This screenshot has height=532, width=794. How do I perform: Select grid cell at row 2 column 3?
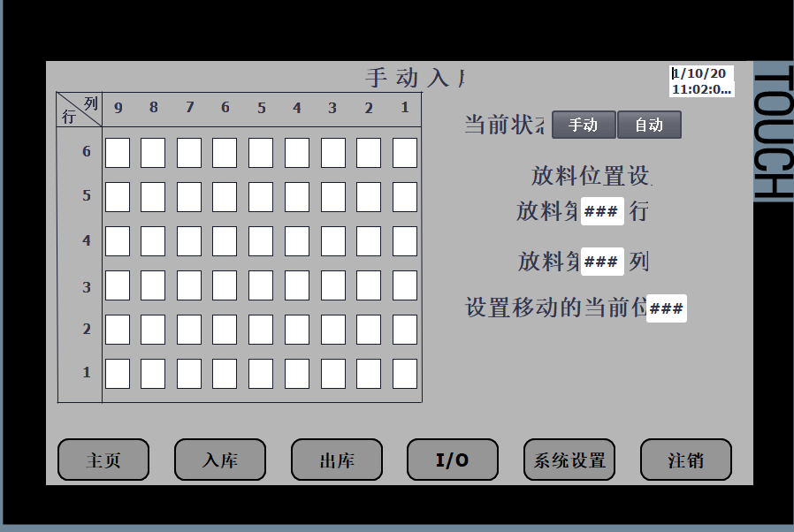point(333,330)
